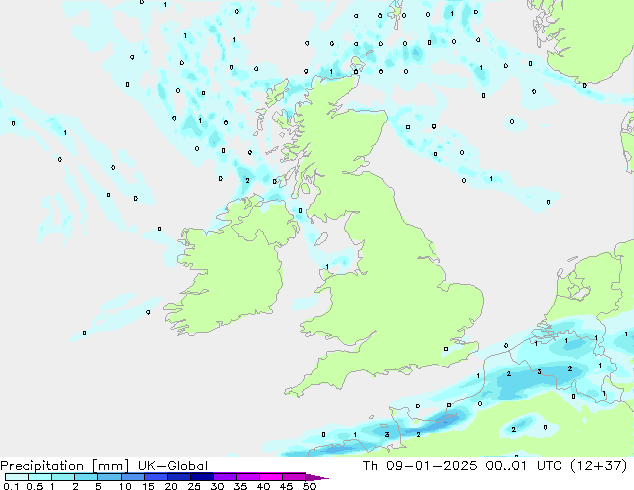Select the 10–15 mm legend color swatch
Screen dimensions: 634x490
[x=132, y=477]
